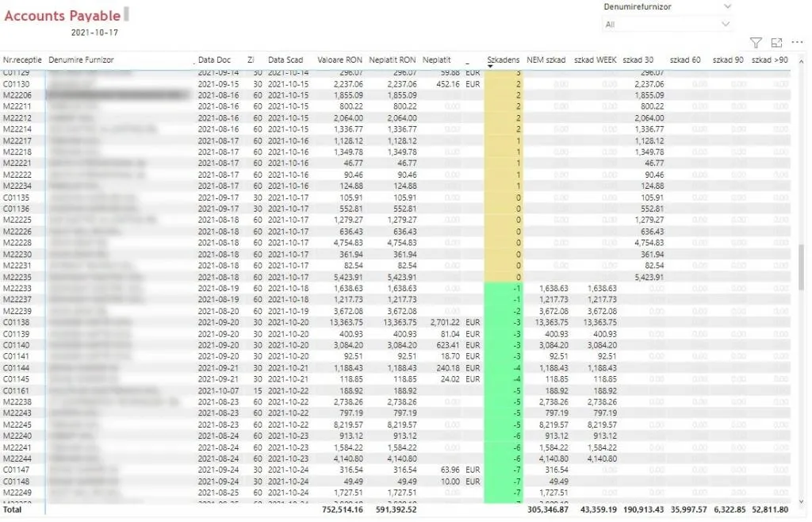Select the yellow Szkadens cell in row M22235
812x522 pixels.
coord(503,278)
